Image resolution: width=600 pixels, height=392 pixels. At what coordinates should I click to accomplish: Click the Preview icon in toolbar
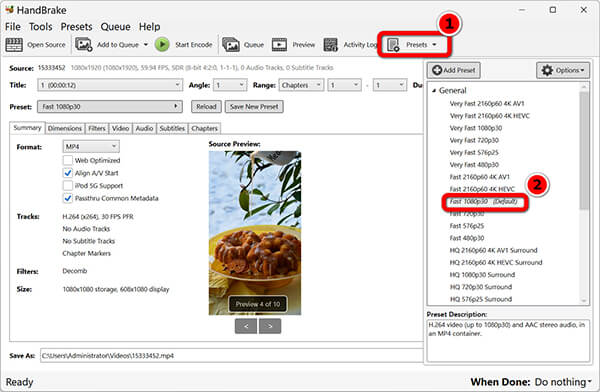click(279, 45)
